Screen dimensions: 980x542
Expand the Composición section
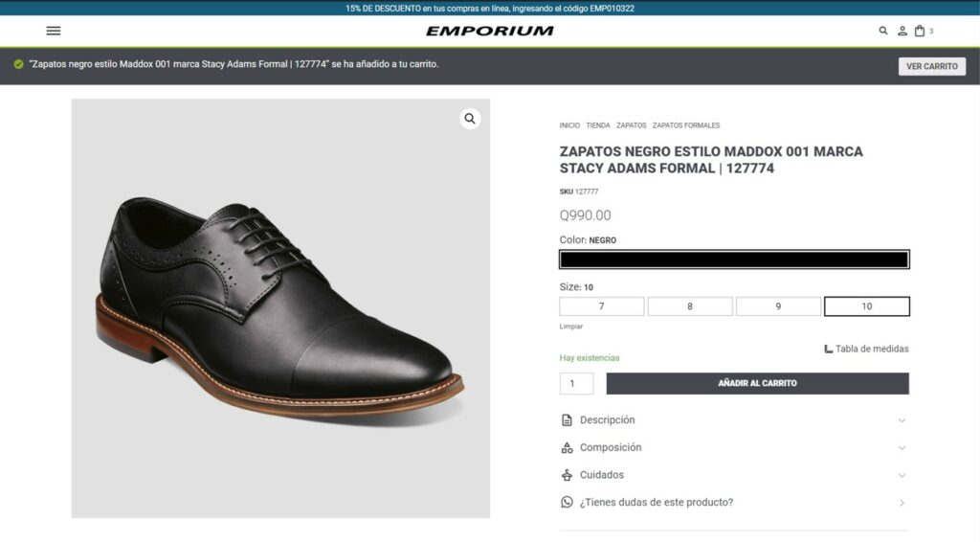(734, 447)
